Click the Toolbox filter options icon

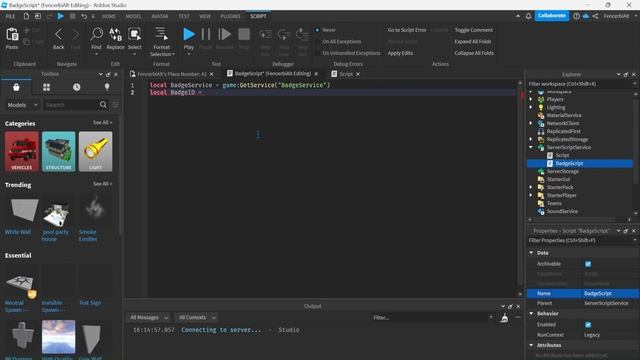pos(116,105)
